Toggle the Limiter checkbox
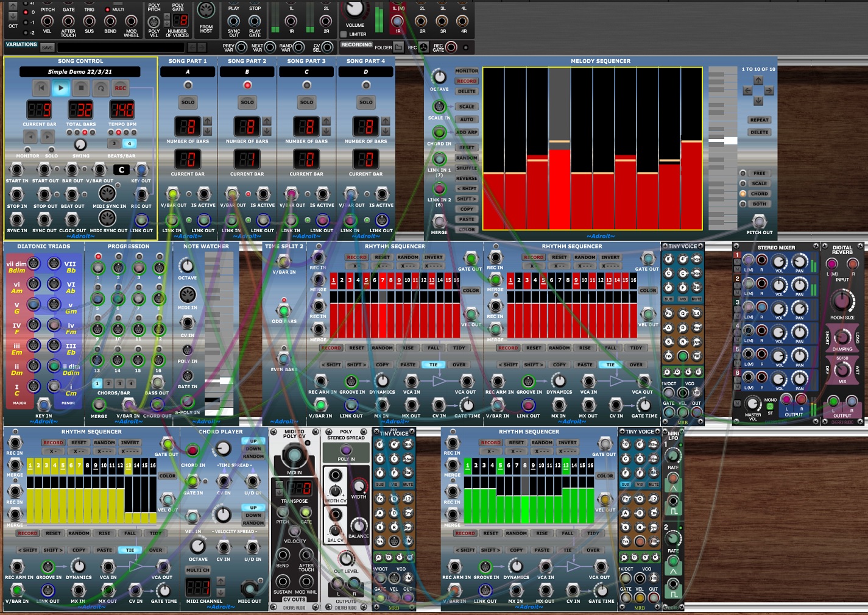Image resolution: width=868 pixels, height=615 pixels. point(344,34)
